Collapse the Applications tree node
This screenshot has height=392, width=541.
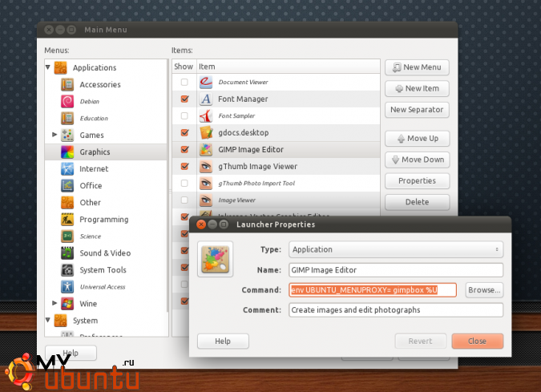click(48, 68)
